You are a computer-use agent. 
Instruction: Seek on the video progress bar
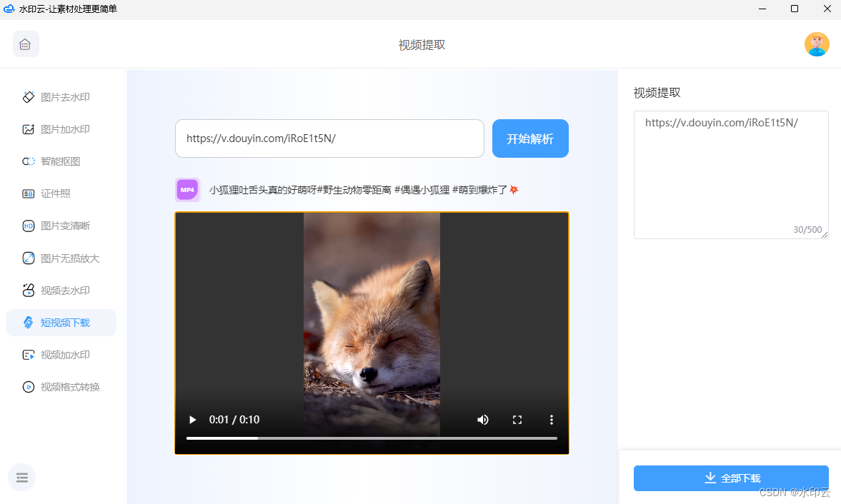click(372, 438)
